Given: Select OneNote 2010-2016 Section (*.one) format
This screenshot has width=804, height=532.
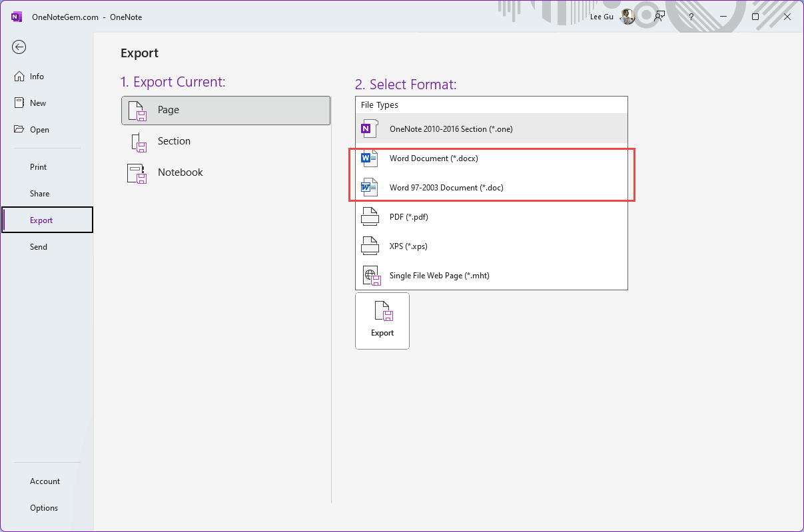Looking at the screenshot, I should coord(492,129).
